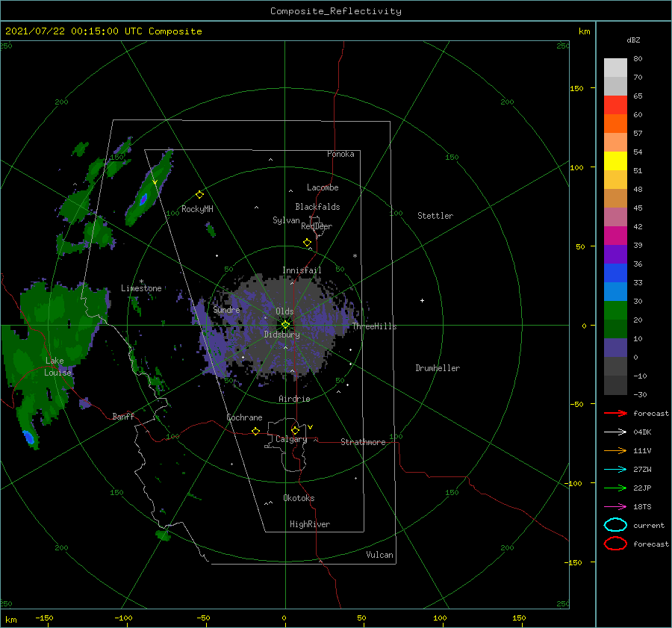Viewport: 672px width, 628px height.
Task: Click the bright yellow swatch in dBZ legend
Action: (615, 161)
